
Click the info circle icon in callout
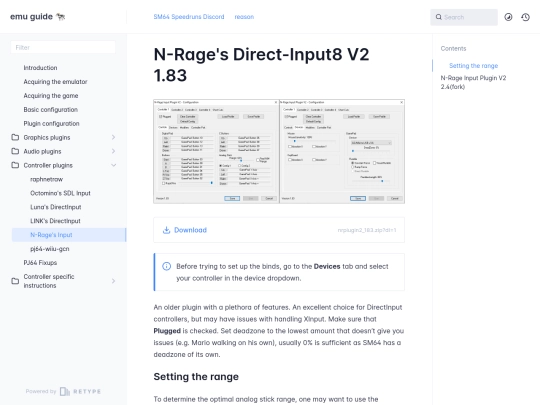coord(166,266)
